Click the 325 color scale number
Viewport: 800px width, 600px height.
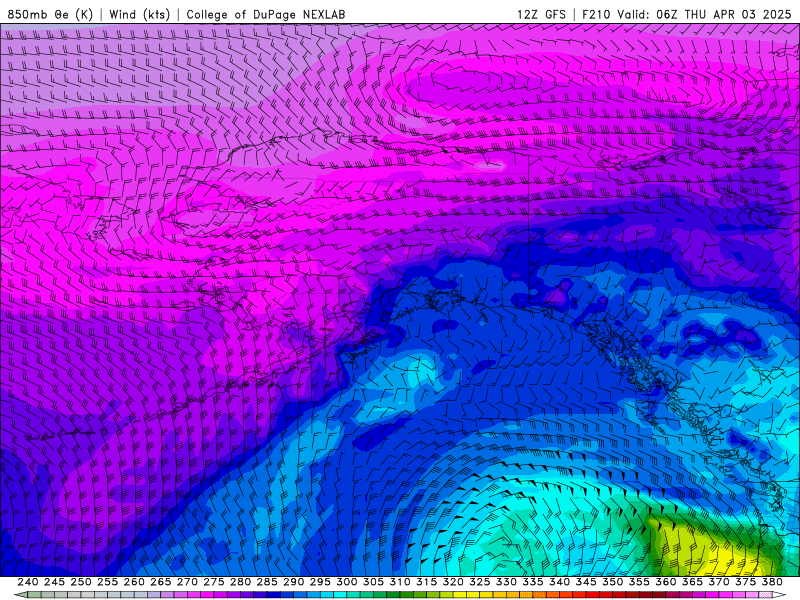[x=480, y=582]
